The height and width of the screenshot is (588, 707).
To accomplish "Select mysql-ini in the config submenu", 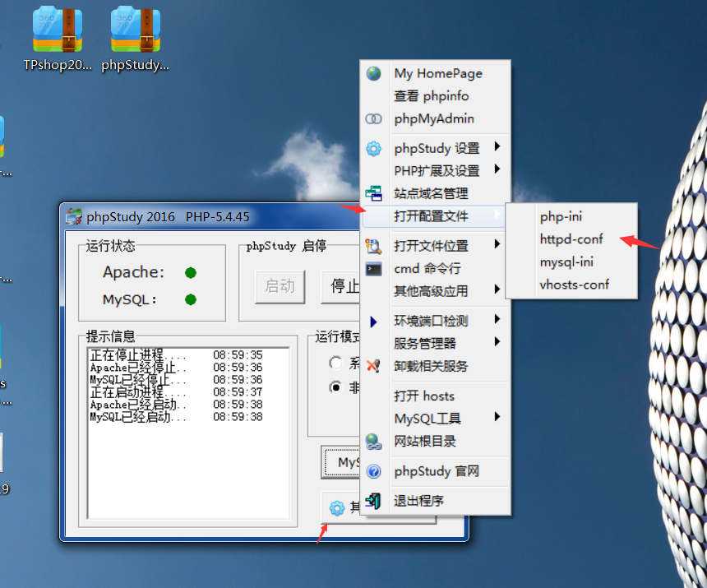I will coord(571,262).
